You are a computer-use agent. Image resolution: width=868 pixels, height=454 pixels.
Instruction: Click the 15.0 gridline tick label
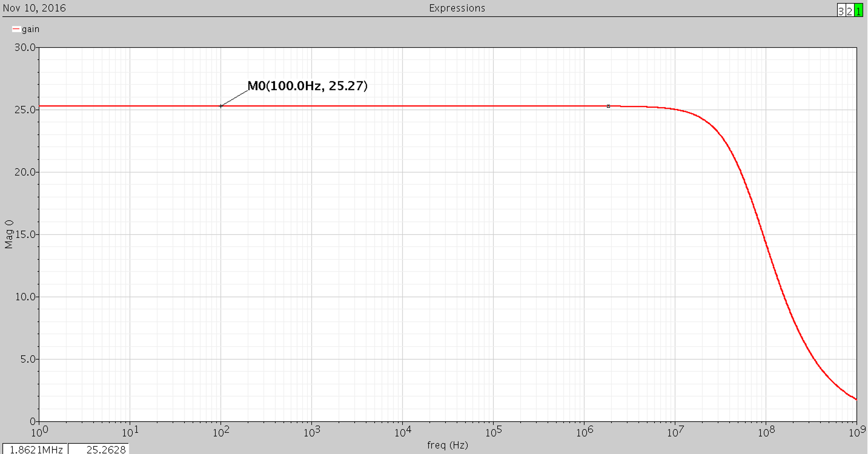click(25, 234)
